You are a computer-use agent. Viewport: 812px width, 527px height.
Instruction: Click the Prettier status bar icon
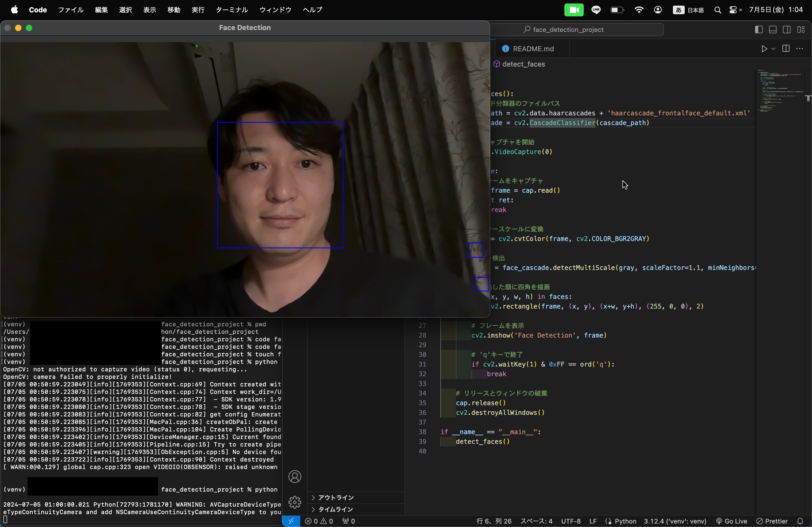(x=772, y=521)
